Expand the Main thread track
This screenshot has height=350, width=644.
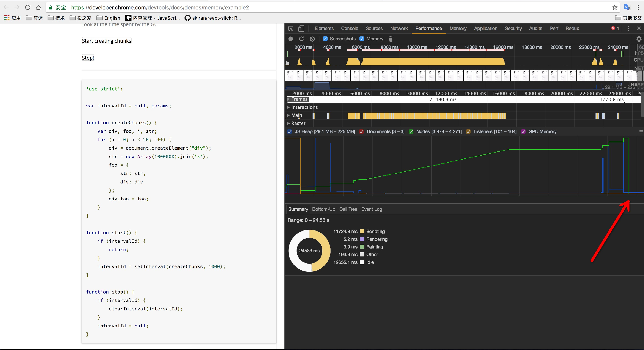coord(289,115)
